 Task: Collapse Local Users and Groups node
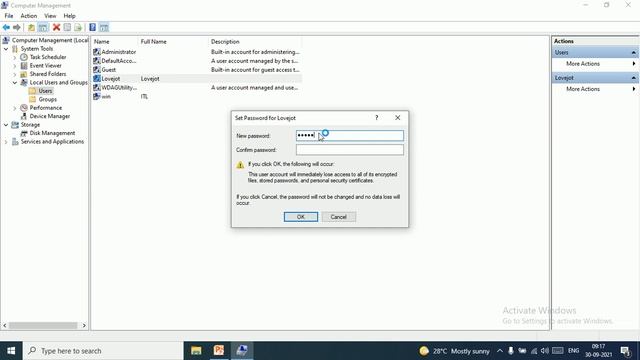coord(15,82)
